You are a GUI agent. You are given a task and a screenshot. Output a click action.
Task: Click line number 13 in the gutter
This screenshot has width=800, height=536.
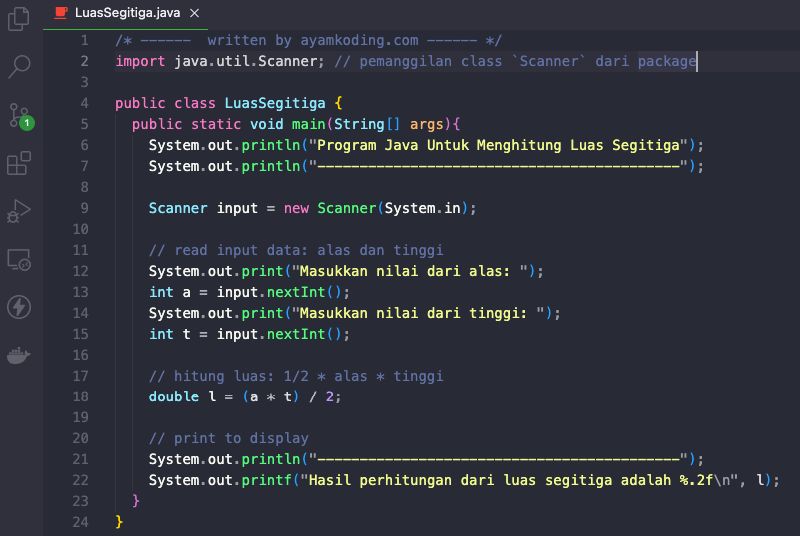click(80, 292)
